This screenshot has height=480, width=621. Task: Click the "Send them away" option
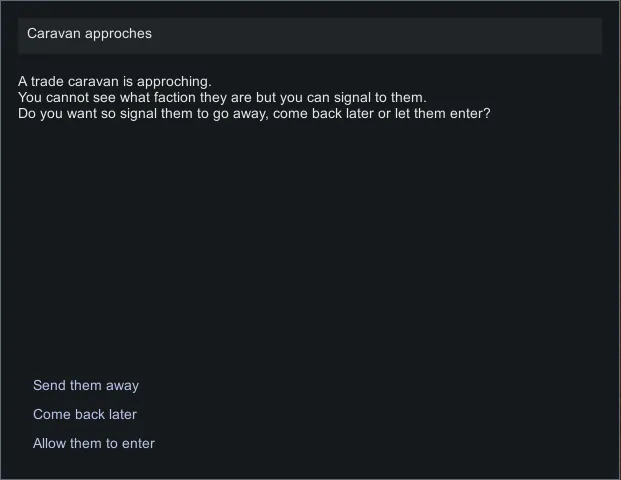86,385
